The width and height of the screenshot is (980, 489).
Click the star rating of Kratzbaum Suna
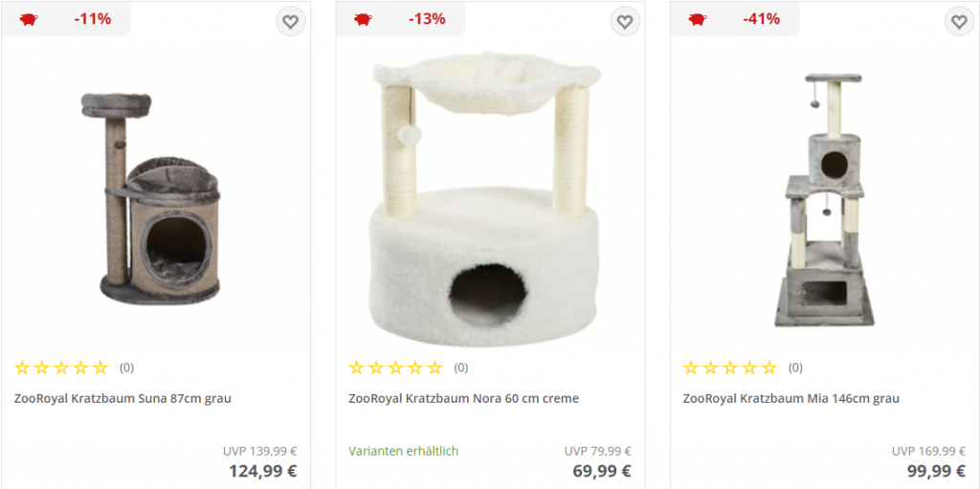click(x=61, y=367)
